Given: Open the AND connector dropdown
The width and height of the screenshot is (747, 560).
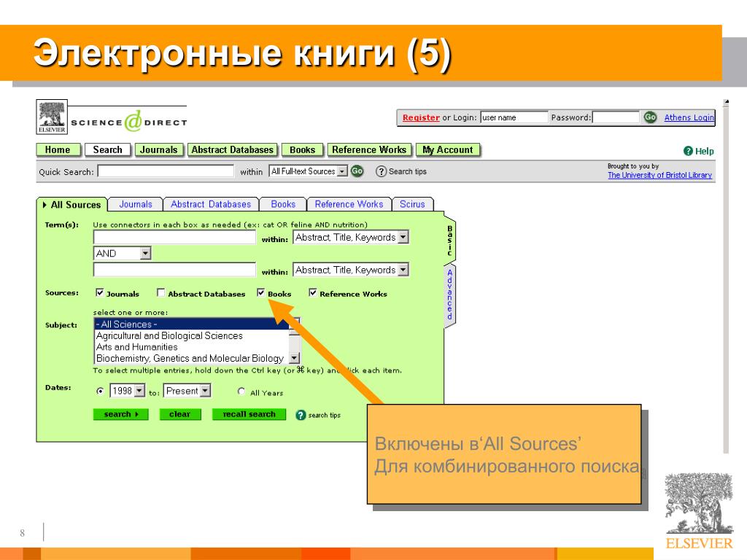Looking at the screenshot, I should [122, 253].
